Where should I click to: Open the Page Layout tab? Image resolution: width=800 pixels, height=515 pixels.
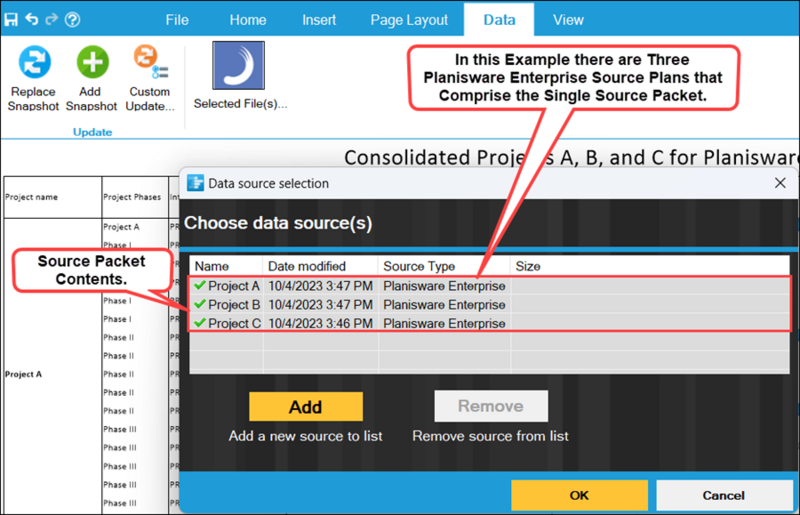pos(409,20)
